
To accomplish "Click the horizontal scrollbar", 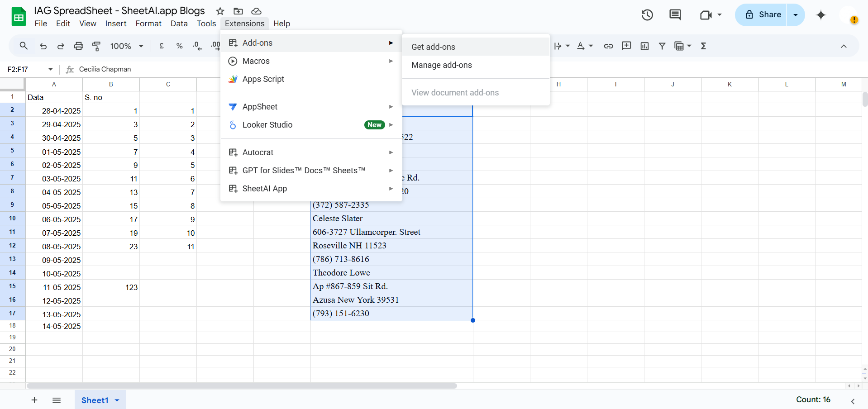I will (x=242, y=386).
